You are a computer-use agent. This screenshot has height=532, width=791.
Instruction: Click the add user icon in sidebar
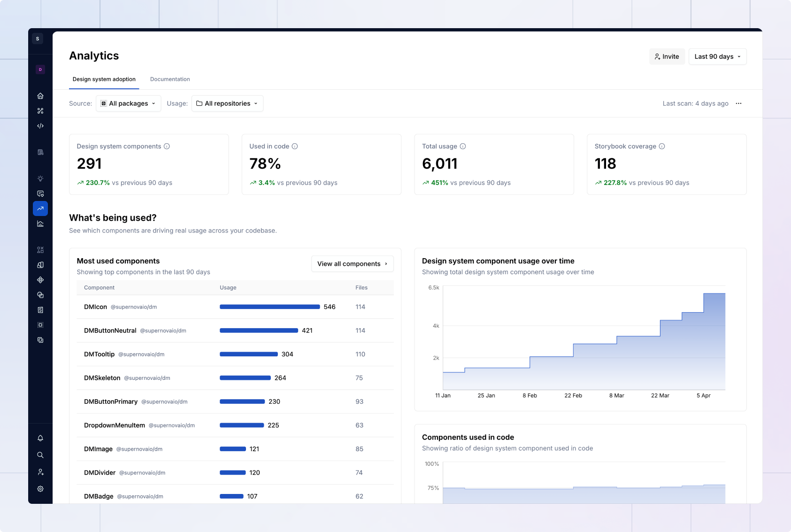click(x=40, y=472)
